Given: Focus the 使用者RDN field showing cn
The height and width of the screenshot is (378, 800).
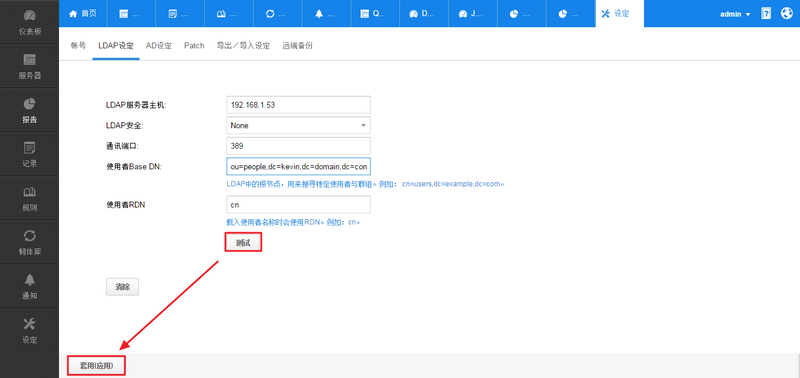Looking at the screenshot, I should tap(298, 205).
